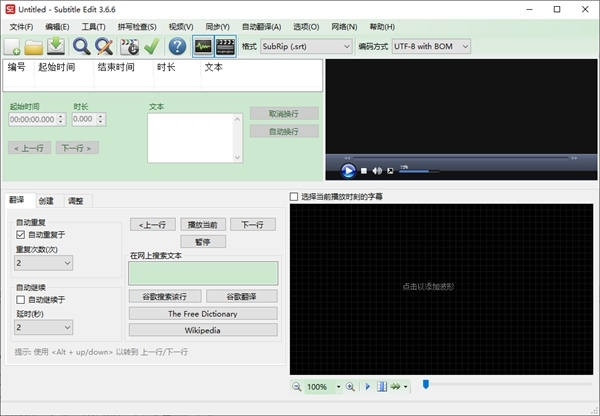Image resolution: width=600 pixels, height=416 pixels.
Task: Open Help with the question mark icon
Action: tap(177, 46)
